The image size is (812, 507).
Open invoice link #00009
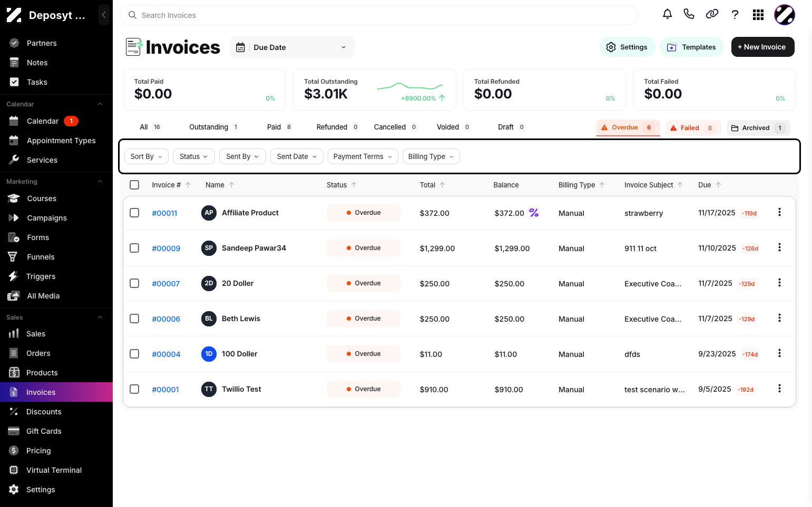coord(166,248)
